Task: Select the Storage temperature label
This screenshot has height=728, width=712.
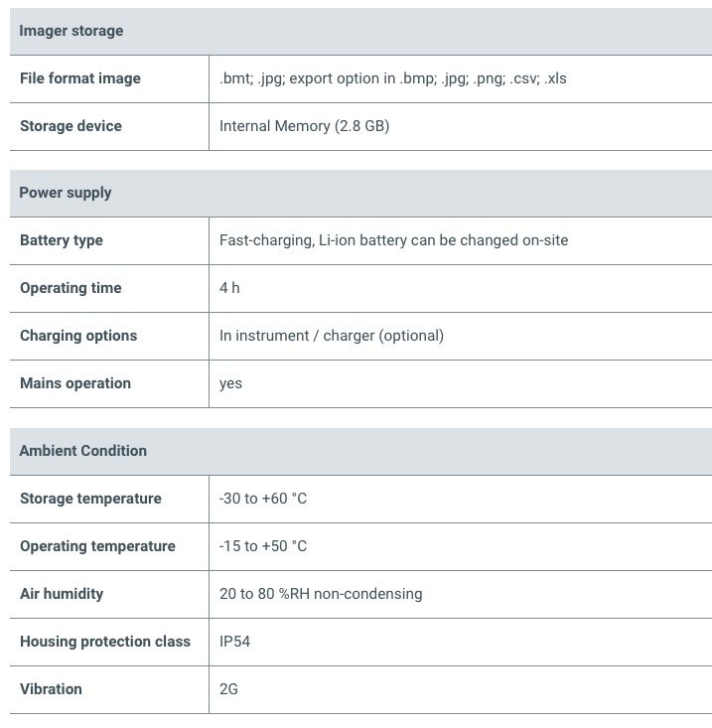Action: 90,499
